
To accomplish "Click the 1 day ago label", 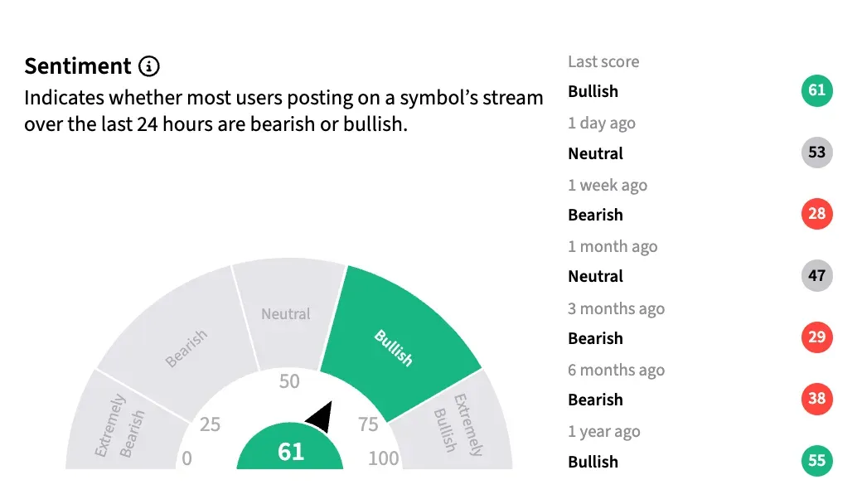I will (x=601, y=123).
